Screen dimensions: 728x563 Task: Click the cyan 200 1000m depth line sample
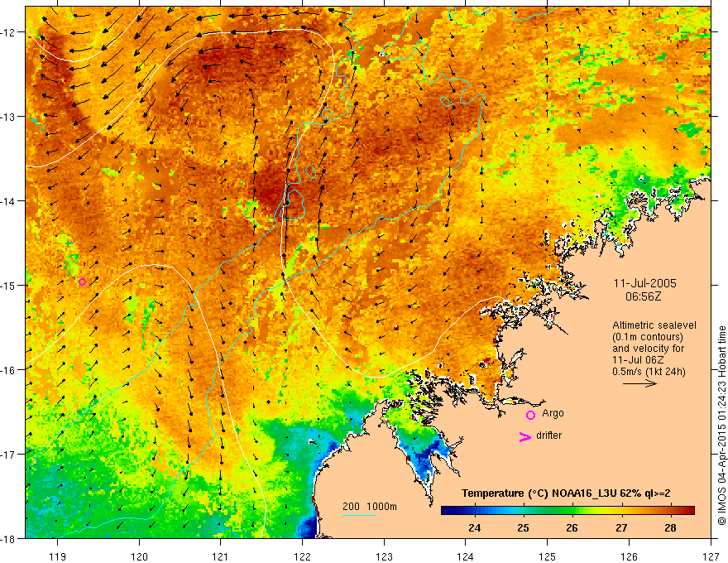(x=359, y=515)
